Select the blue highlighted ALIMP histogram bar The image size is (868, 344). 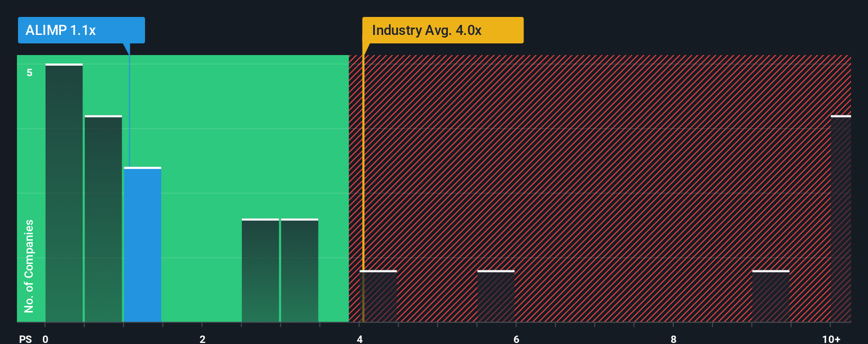pos(142,245)
